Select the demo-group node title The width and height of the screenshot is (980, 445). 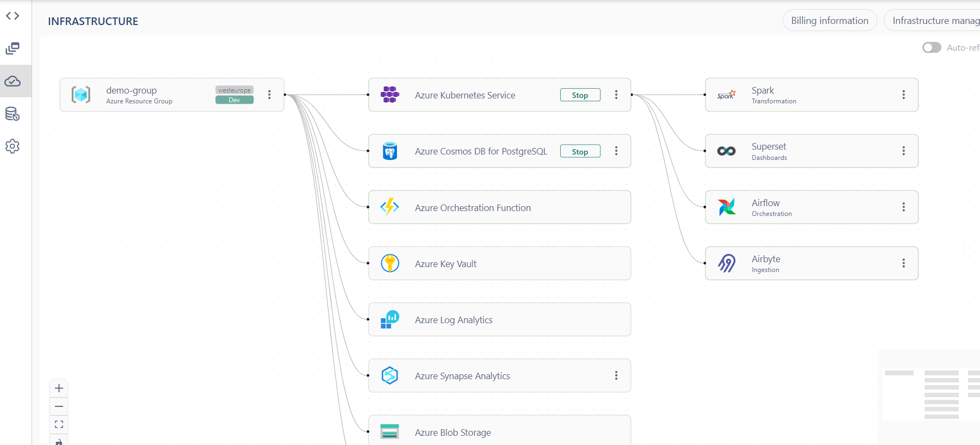point(132,90)
